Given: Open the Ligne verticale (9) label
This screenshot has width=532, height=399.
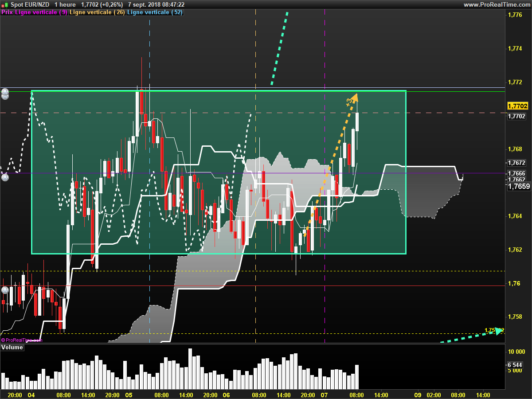Looking at the screenshot, I should 41,12.
